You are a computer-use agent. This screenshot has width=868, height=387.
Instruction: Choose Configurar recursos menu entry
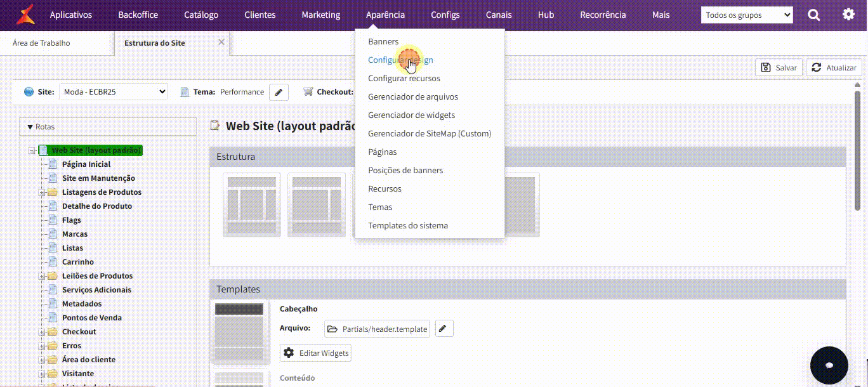[x=404, y=79]
